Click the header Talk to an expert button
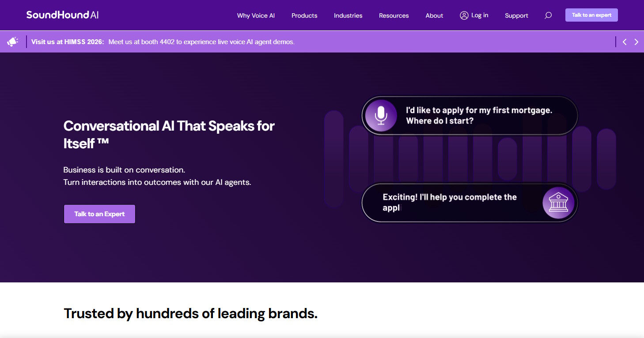Viewport: 644px width, 338px height. [591, 15]
